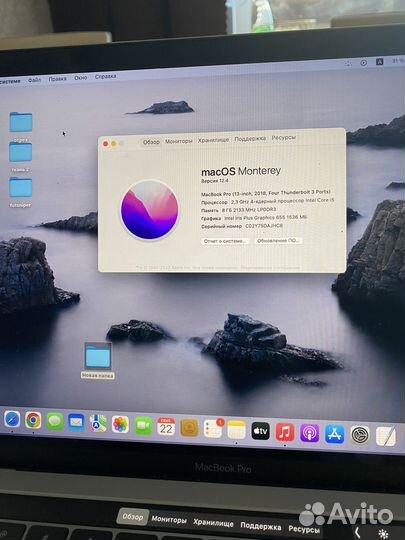Open System Preferences from the Dock
Viewport: 405px width, 540px height.
tap(360, 435)
